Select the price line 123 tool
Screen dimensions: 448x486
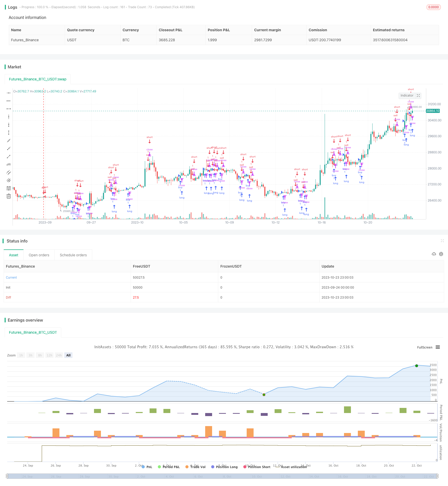pyautogui.click(x=9, y=164)
